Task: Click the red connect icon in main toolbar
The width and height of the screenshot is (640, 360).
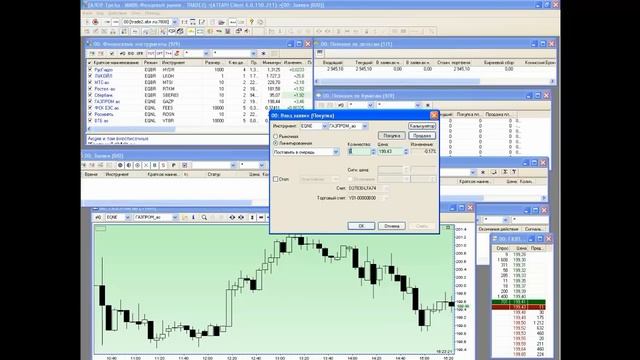Action: (x=96, y=22)
